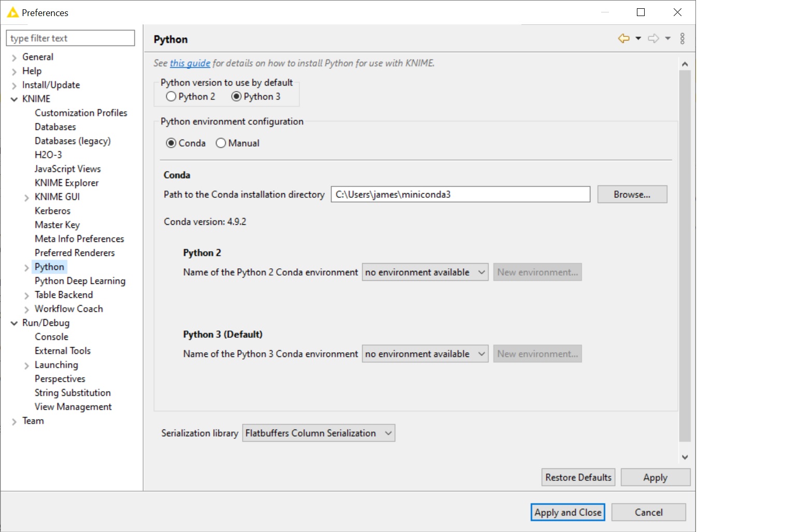Select the Python 3 default version radio
Image resolution: width=796 pixels, height=532 pixels.
pyautogui.click(x=236, y=96)
